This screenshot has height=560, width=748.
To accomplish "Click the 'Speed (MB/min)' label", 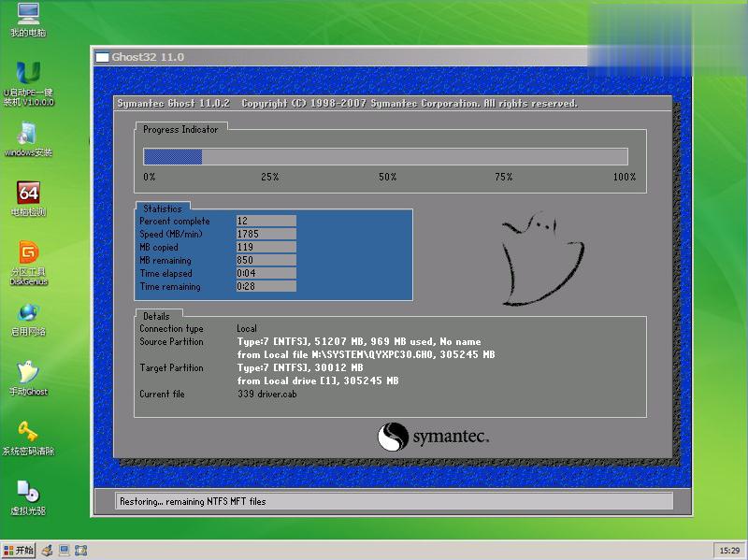I will [x=171, y=234].
